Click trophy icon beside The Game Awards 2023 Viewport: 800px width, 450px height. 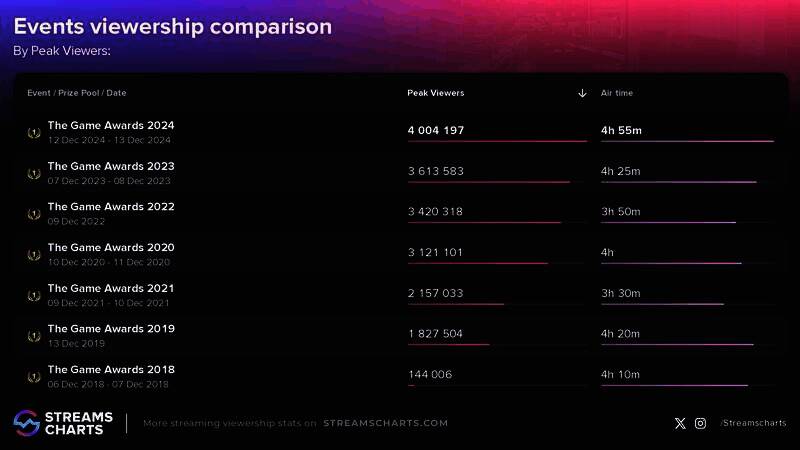coord(34,174)
